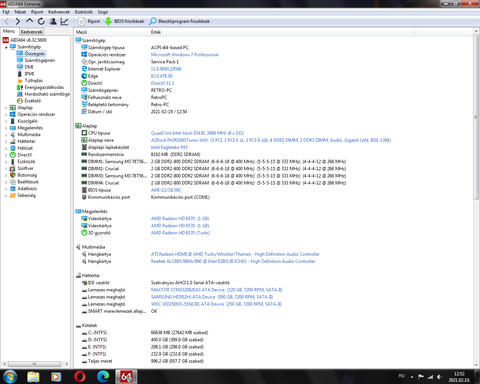Open the Realtek ALC885 audio controller link
This screenshot has width=480, height=384.
pyautogui.click(x=233, y=261)
